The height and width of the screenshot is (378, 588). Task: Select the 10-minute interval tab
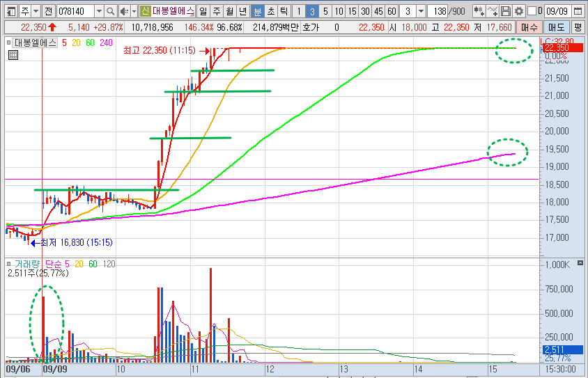click(339, 12)
